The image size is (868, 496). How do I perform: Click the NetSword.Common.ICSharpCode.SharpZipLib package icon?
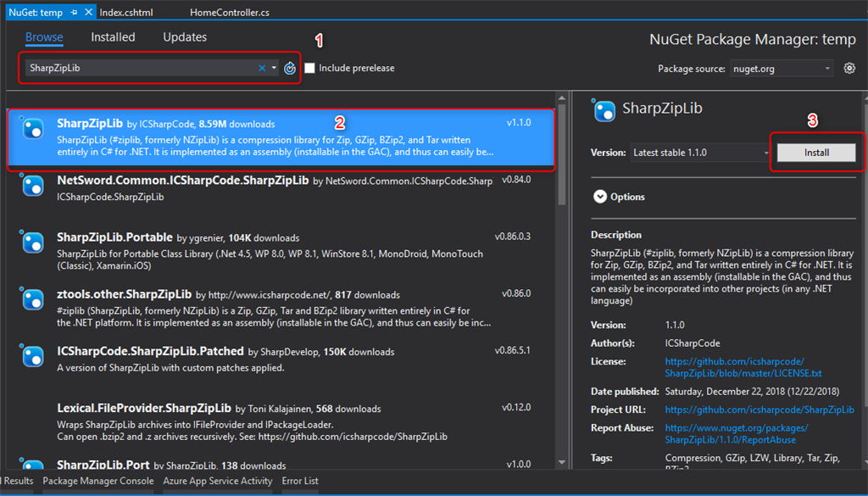(33, 186)
